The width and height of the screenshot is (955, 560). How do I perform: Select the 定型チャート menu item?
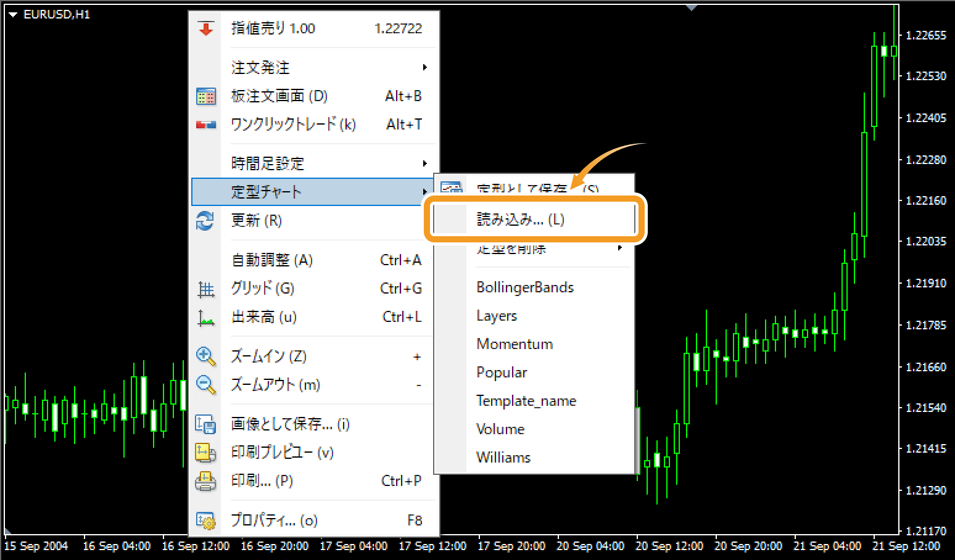(x=313, y=192)
